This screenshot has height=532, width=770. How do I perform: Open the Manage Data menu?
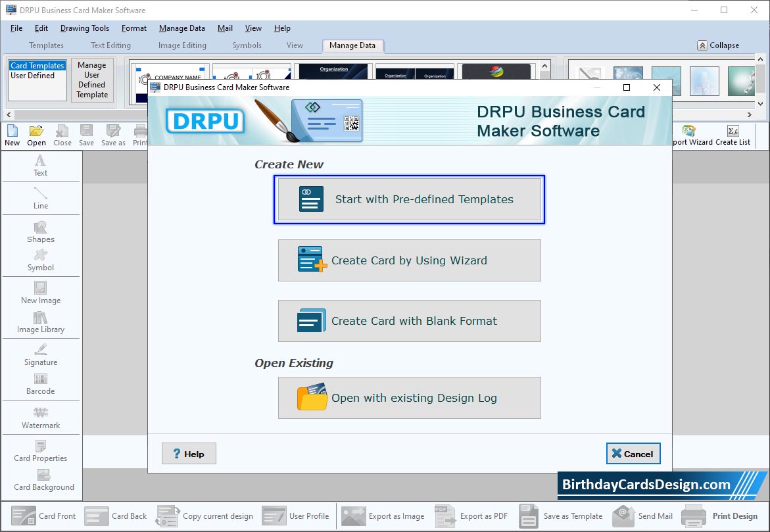click(x=181, y=28)
